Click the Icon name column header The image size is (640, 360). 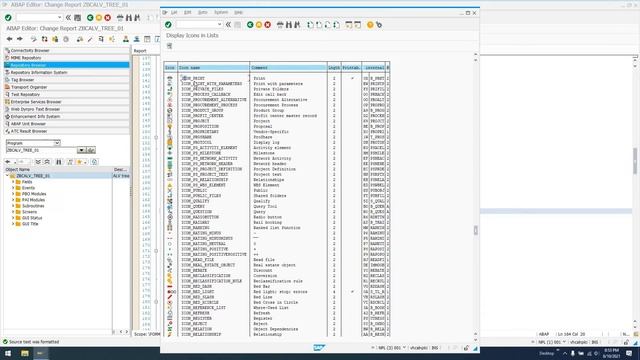213,68
